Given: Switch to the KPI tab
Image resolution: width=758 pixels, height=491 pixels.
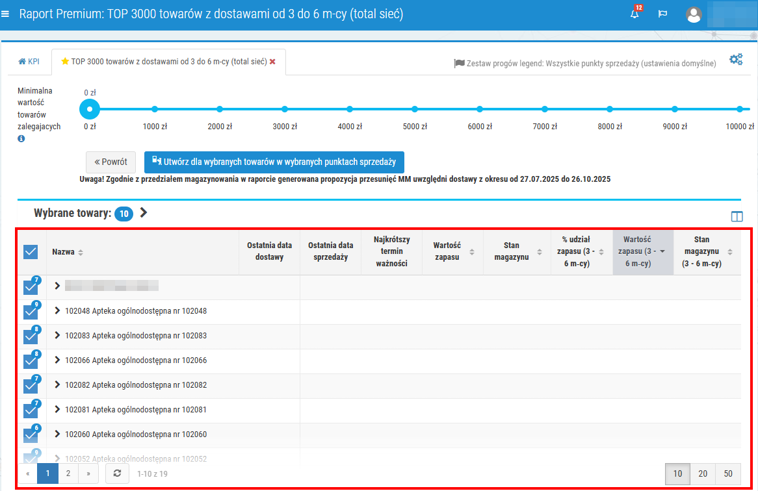Looking at the screenshot, I should click(x=29, y=62).
